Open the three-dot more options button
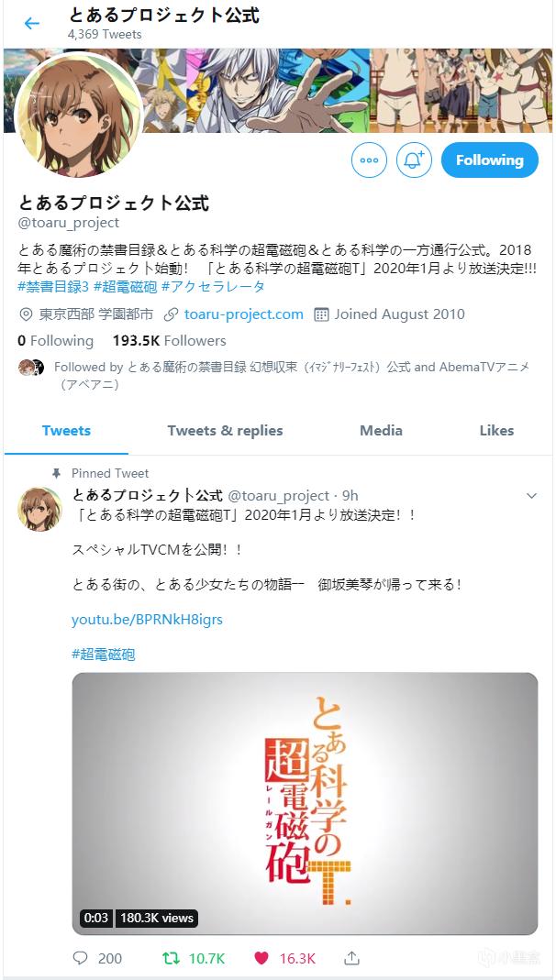This screenshot has width=556, height=980. [x=369, y=160]
